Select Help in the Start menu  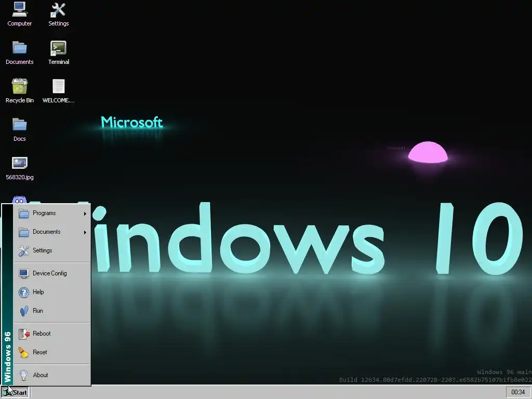click(52, 292)
